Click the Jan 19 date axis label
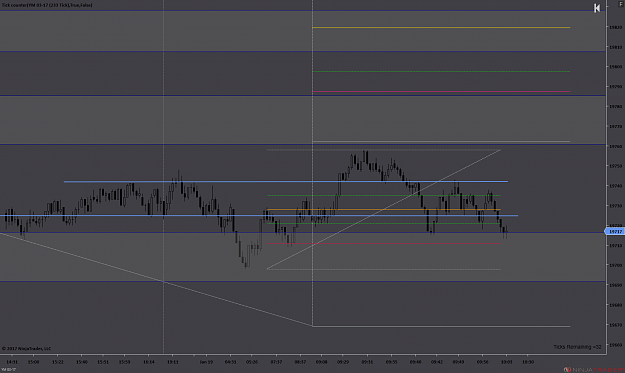The width and height of the screenshot is (625, 373). point(206,362)
